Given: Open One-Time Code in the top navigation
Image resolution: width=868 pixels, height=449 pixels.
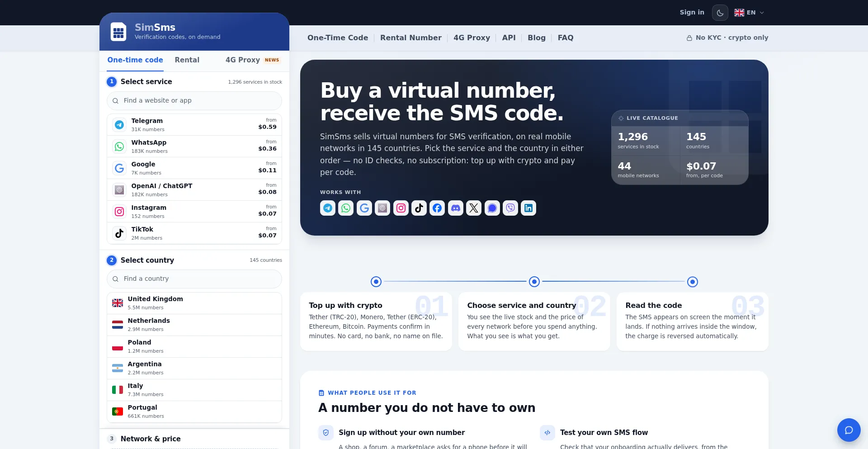Looking at the screenshot, I should coord(338,38).
